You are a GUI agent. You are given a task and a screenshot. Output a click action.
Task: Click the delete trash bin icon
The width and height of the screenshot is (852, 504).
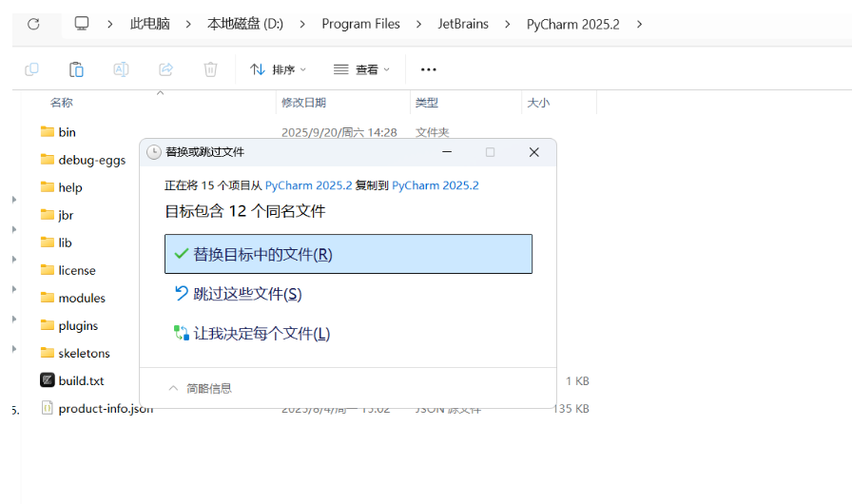tap(210, 69)
